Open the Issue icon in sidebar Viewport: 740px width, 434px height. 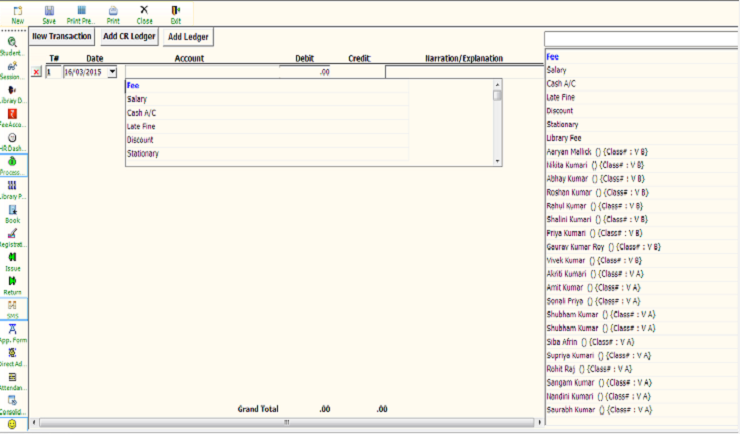[12, 261]
